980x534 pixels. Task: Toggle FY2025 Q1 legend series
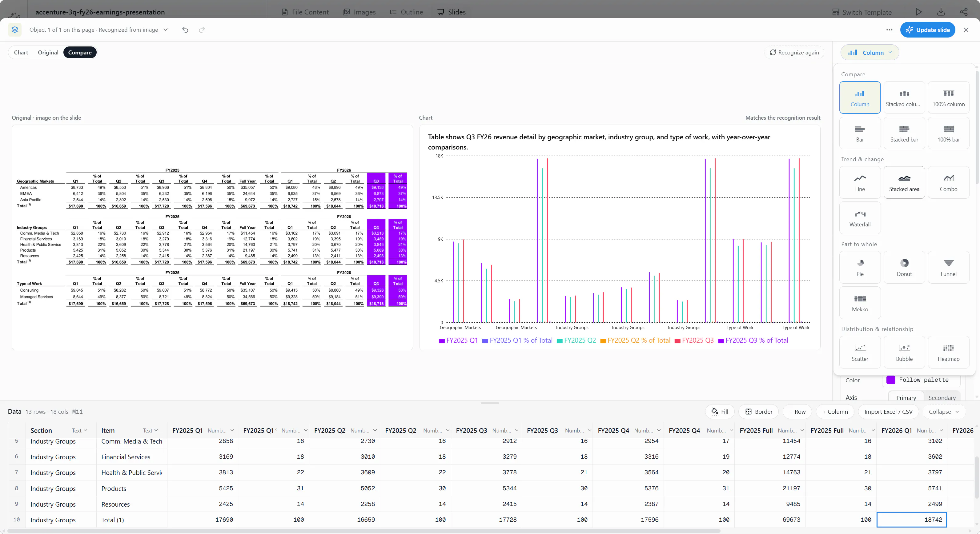point(458,340)
